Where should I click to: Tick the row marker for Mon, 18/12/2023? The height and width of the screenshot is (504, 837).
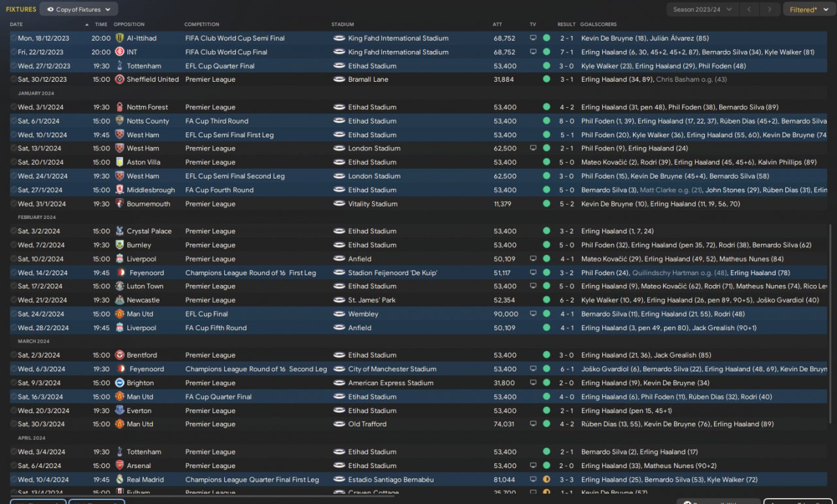coord(13,39)
